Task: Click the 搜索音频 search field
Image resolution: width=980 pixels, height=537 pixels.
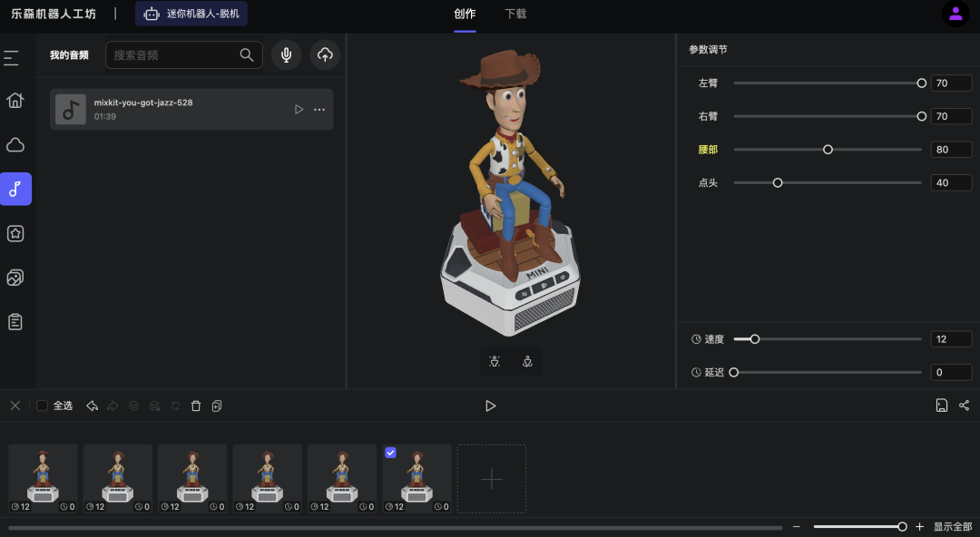Action: pos(174,55)
